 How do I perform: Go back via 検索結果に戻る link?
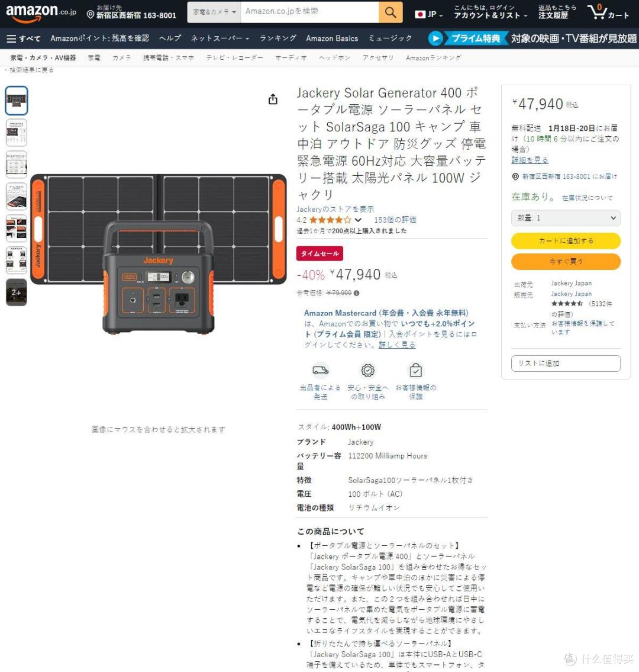pos(30,70)
